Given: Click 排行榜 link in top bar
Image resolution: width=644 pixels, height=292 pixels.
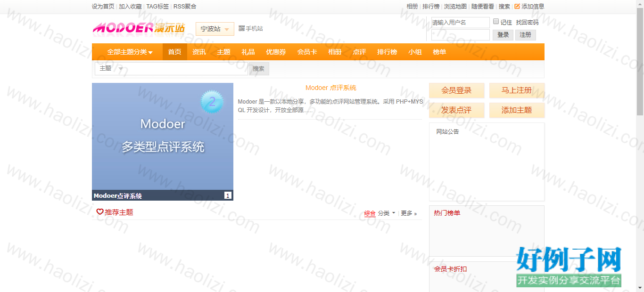Looking at the screenshot, I should tap(431, 7).
